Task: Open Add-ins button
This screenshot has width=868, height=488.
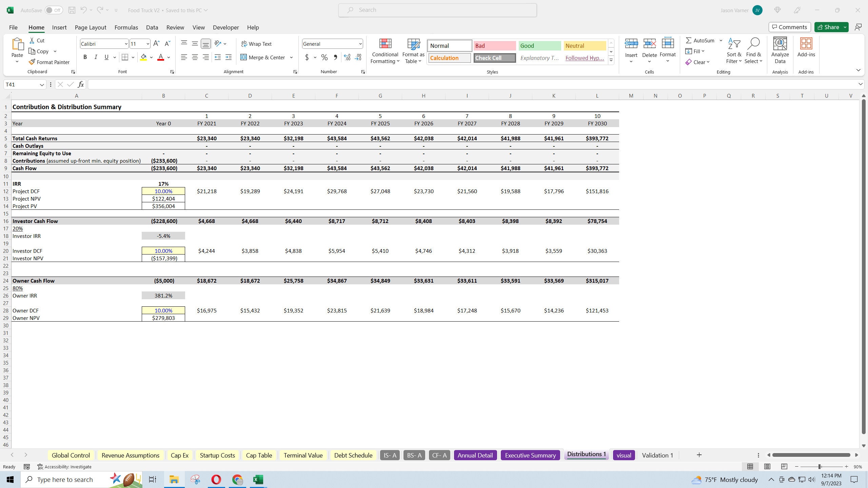Action: 806,47
